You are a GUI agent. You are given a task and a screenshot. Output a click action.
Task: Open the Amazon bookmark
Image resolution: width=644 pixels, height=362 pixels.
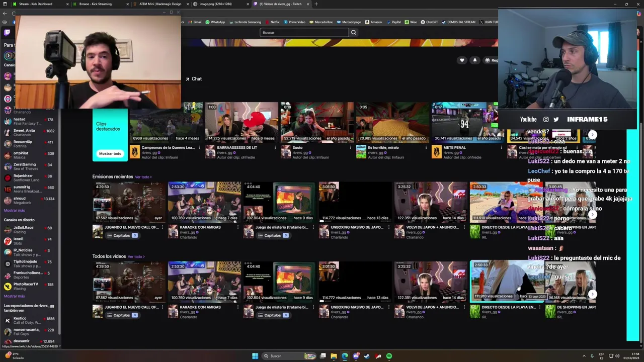click(374, 22)
